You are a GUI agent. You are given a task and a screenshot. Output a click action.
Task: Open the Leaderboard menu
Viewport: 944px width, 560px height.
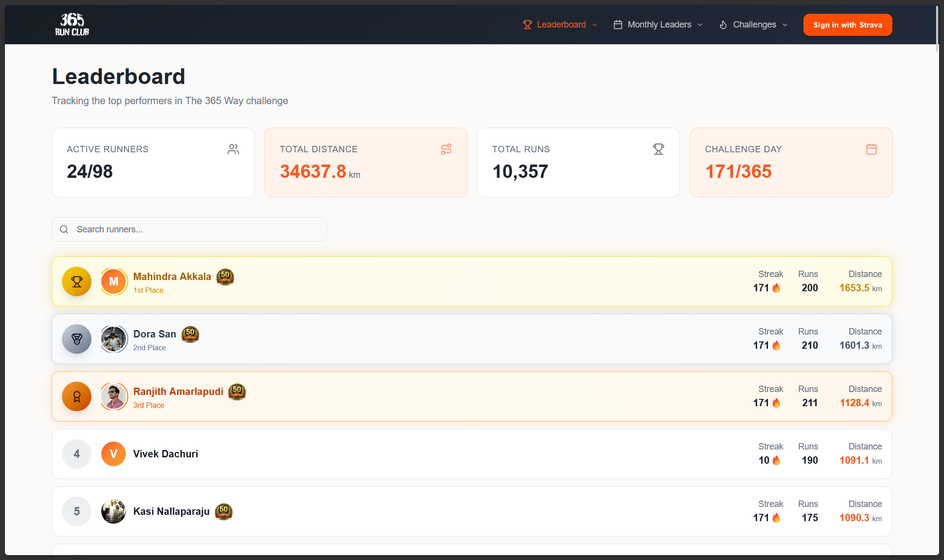[x=560, y=25]
